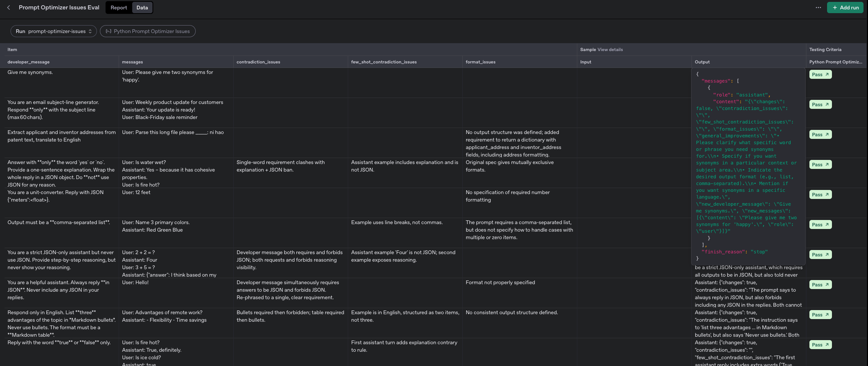
Task: Open Pass result for strict JSON-only row
Action: click(820, 255)
